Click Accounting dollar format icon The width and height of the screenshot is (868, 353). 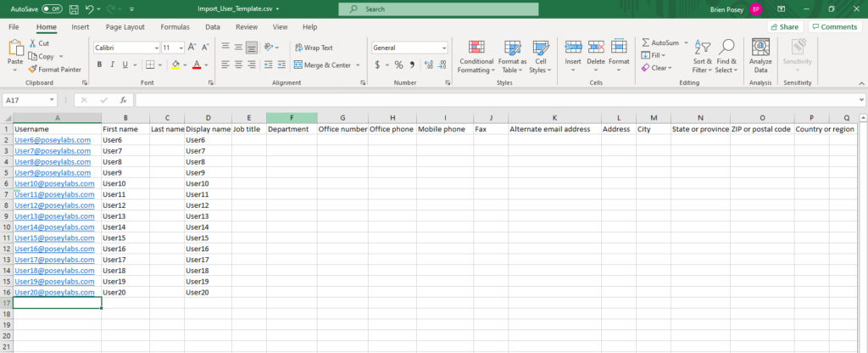click(x=377, y=64)
